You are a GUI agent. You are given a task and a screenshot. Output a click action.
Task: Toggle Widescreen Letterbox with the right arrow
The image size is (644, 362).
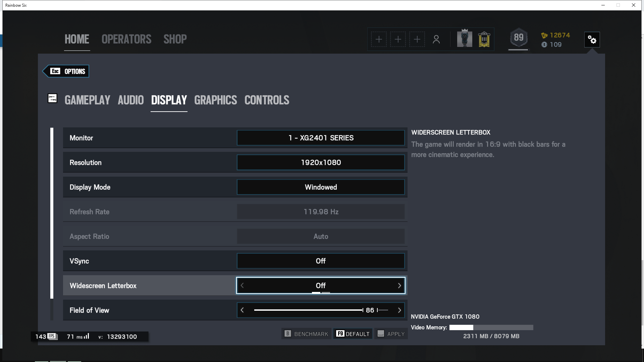[x=399, y=286]
